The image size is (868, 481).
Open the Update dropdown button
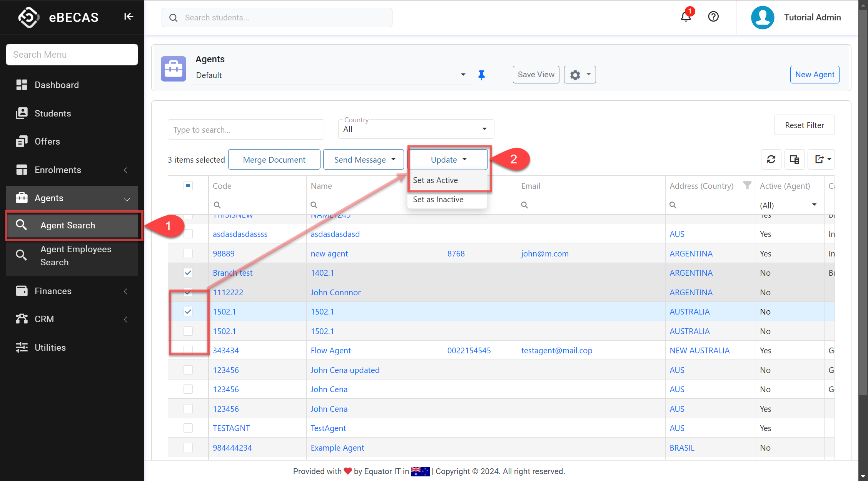tap(448, 160)
